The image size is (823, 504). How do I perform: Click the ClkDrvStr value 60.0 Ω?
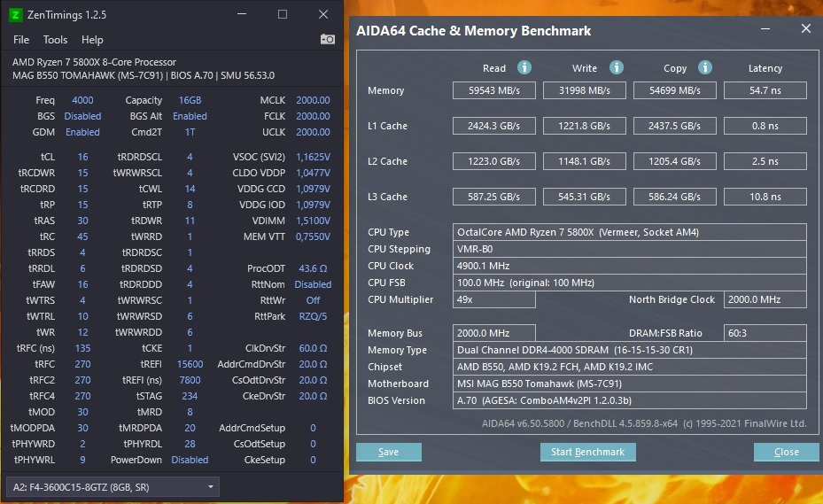[313, 348]
